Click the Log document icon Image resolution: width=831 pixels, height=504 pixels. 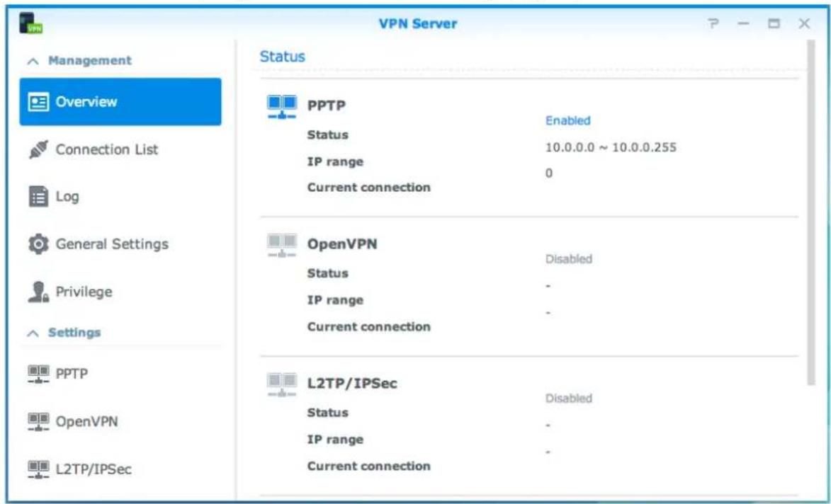click(x=38, y=197)
